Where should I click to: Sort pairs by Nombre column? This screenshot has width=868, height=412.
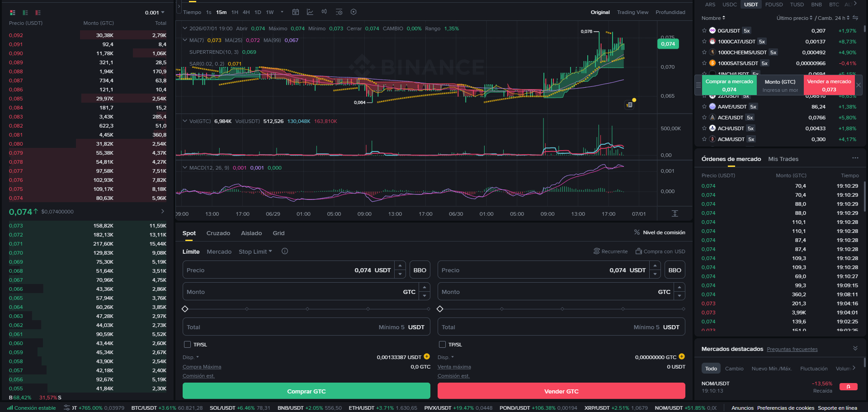tap(713, 18)
